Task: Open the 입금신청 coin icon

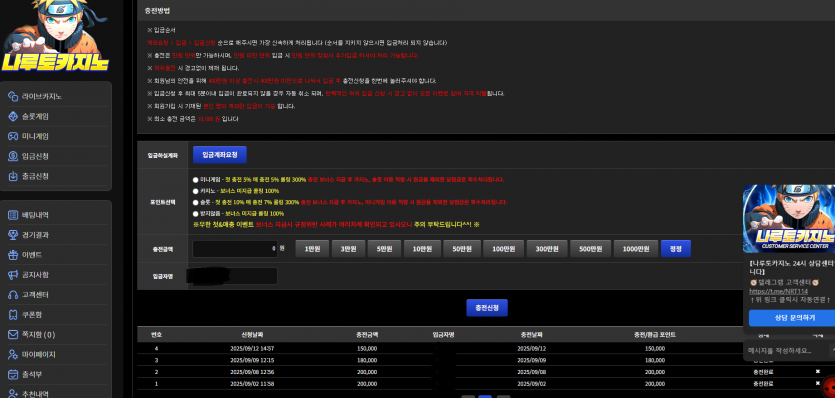Action: click(13, 156)
